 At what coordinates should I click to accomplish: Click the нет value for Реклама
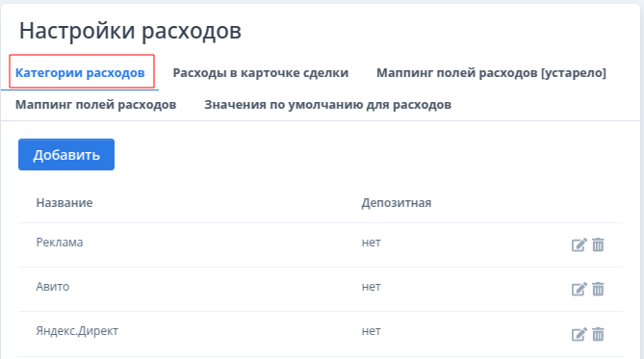[371, 243]
